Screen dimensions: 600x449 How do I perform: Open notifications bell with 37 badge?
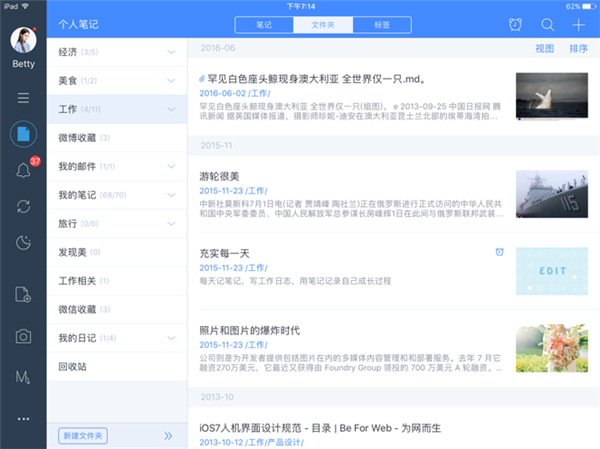[22, 169]
